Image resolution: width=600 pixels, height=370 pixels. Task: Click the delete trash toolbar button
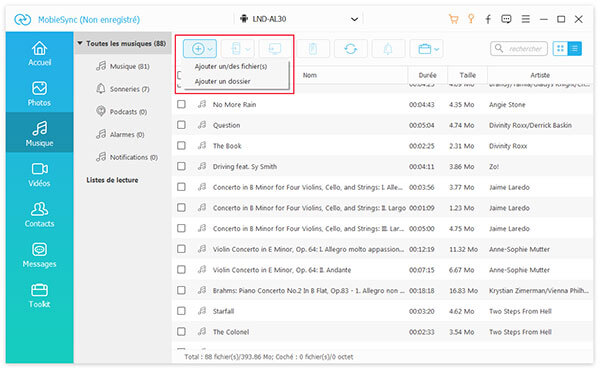click(x=313, y=49)
